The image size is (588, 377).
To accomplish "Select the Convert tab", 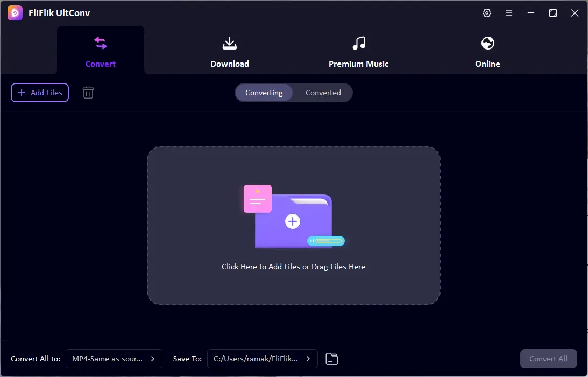I will click(x=101, y=52).
